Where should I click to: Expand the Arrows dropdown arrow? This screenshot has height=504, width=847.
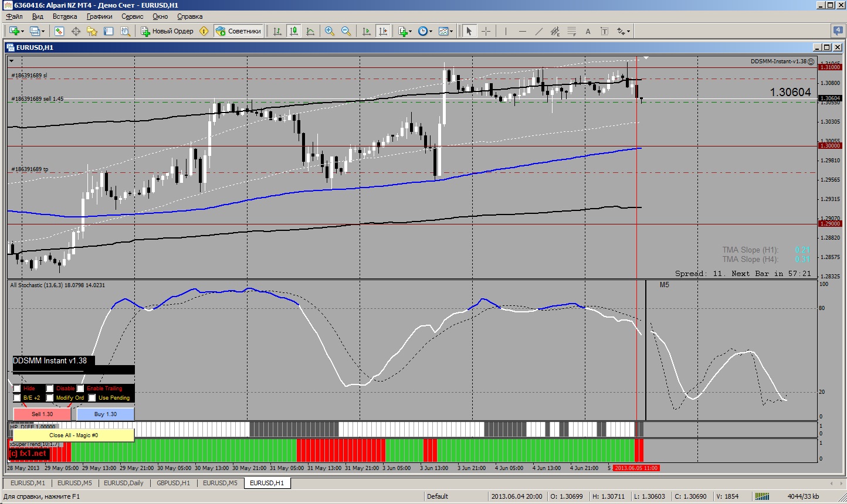point(629,31)
